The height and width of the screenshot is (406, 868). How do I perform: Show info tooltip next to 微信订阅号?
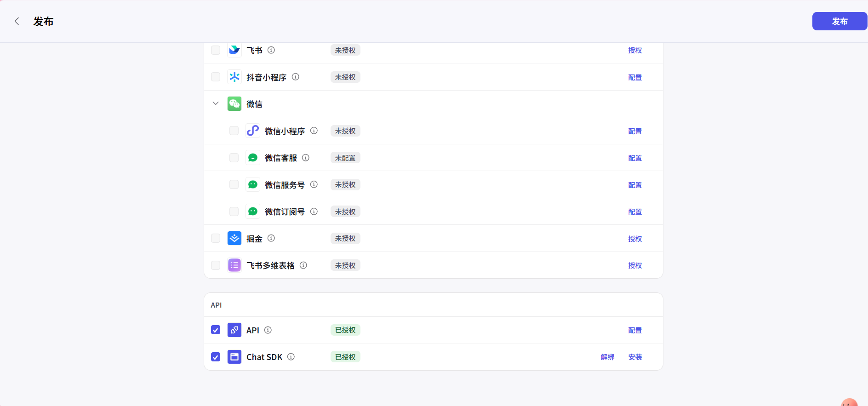tap(314, 212)
